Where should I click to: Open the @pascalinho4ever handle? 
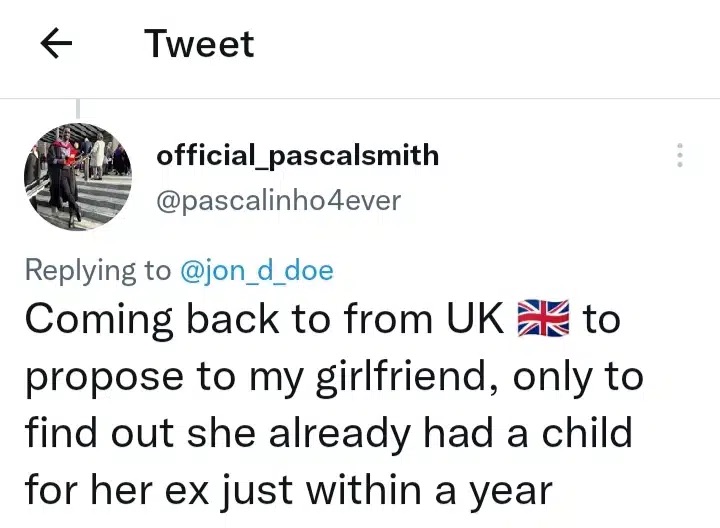[x=278, y=200]
